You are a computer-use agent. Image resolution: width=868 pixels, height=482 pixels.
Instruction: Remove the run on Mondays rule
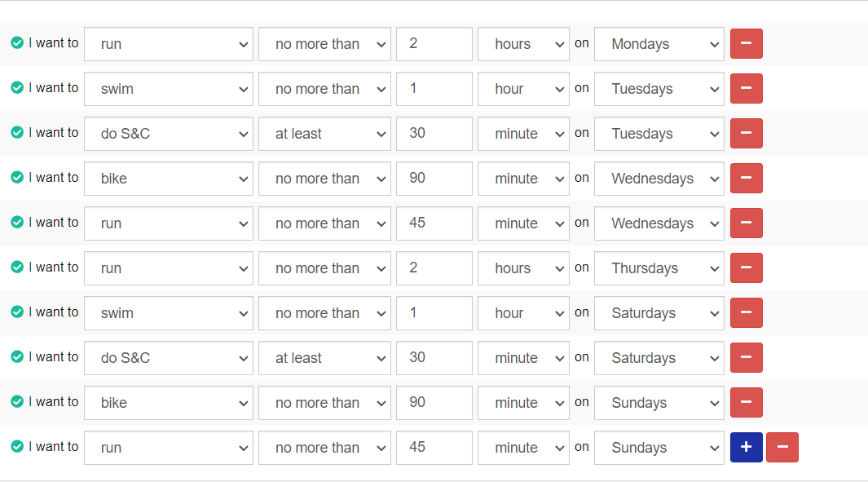747,44
